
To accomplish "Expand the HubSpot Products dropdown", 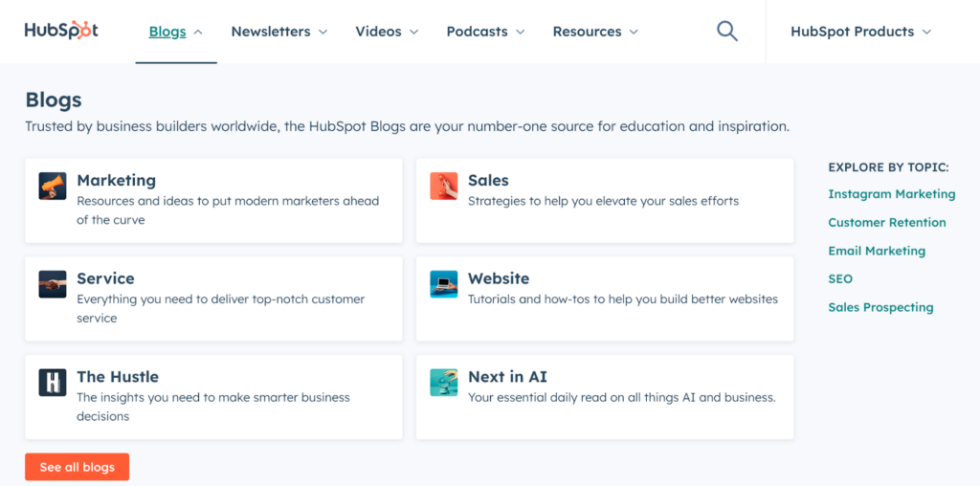I will (x=860, y=32).
